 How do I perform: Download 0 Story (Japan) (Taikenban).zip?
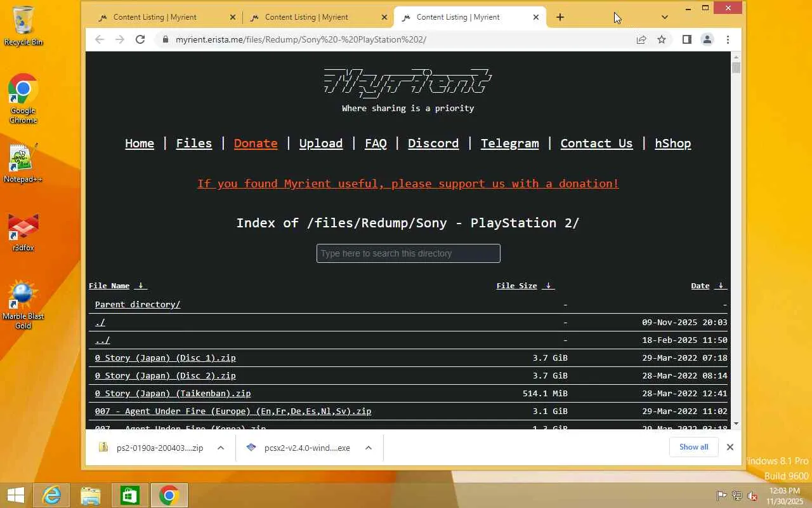[x=173, y=393]
